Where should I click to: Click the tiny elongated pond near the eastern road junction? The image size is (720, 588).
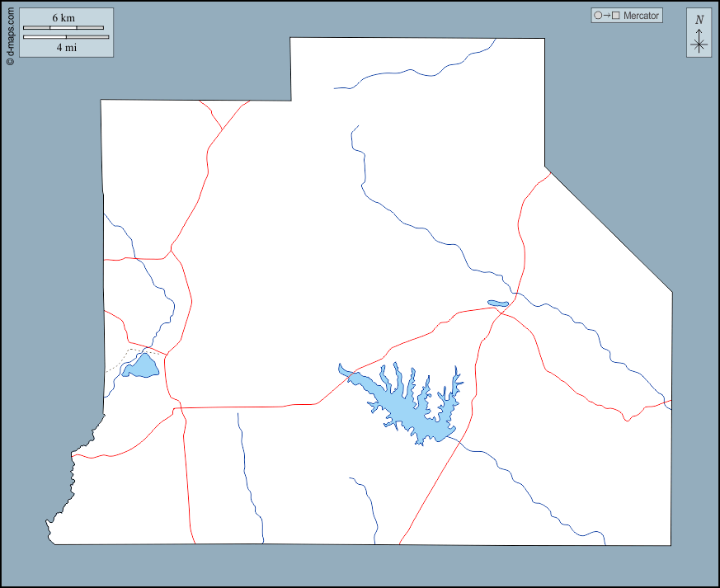[x=497, y=303]
